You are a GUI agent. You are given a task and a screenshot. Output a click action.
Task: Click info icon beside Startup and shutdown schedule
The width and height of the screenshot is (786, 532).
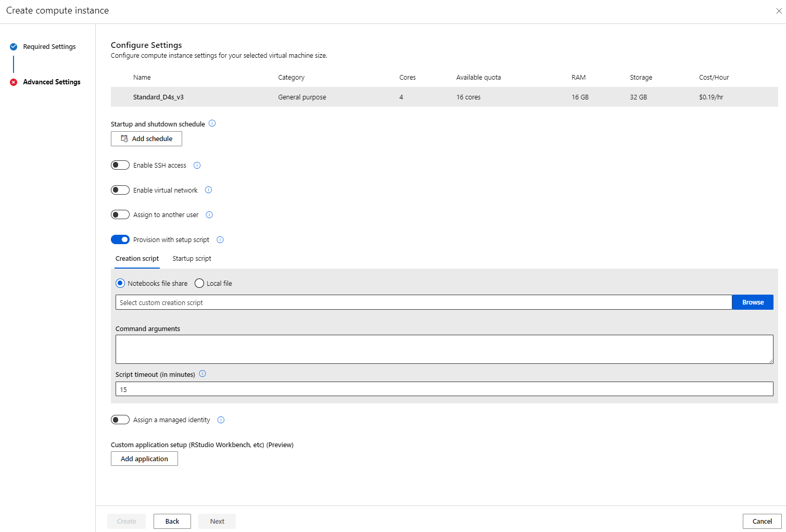click(212, 123)
